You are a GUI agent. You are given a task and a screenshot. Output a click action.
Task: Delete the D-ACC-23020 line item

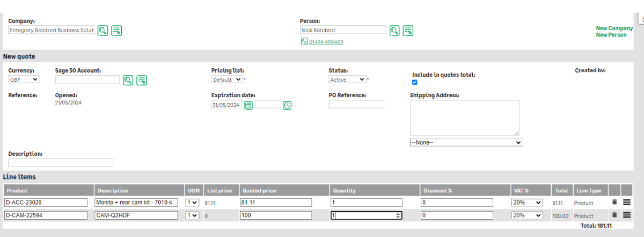tap(614, 202)
